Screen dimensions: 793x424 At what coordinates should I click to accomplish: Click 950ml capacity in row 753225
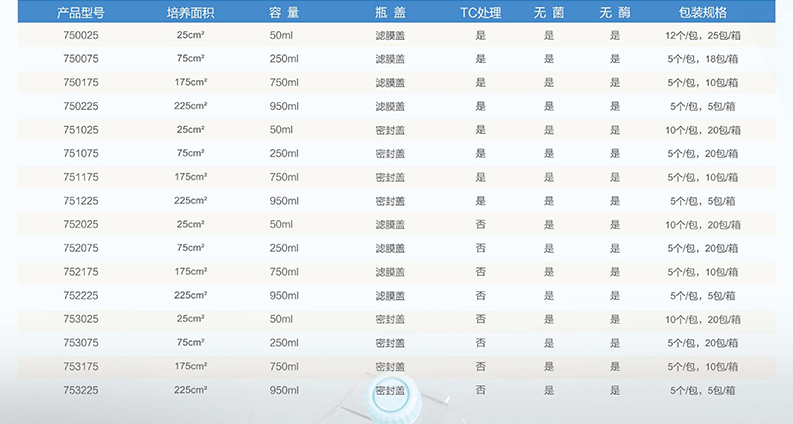tap(284, 390)
